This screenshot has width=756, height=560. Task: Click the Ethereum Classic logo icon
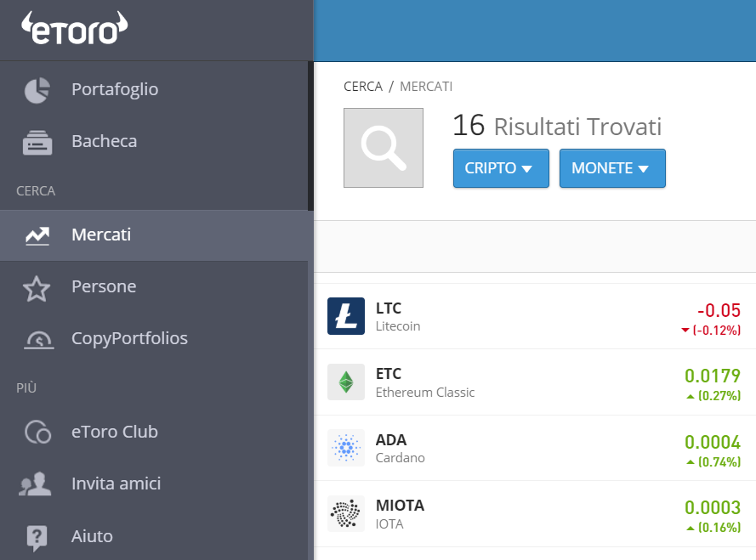click(346, 382)
